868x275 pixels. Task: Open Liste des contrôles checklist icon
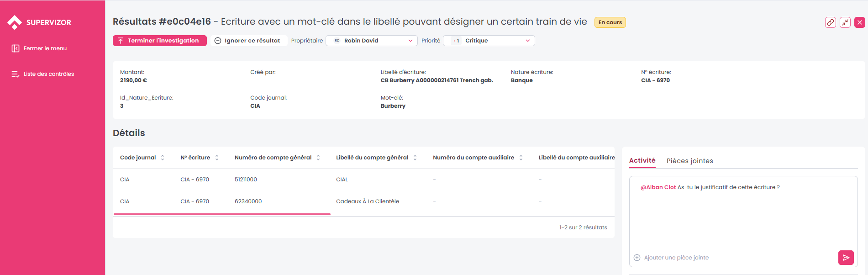coord(16,74)
